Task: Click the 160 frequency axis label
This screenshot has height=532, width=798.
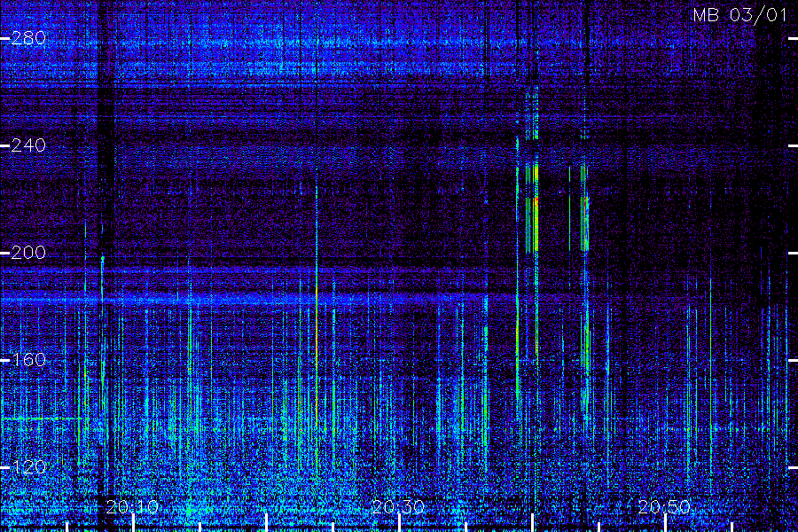Action: point(28,360)
